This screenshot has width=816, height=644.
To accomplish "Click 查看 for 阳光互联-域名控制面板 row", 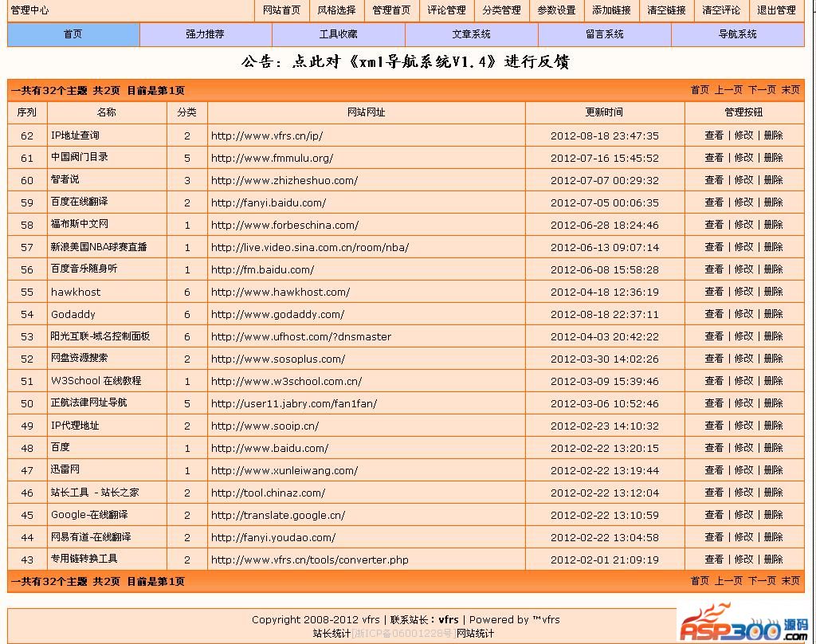I will point(714,336).
